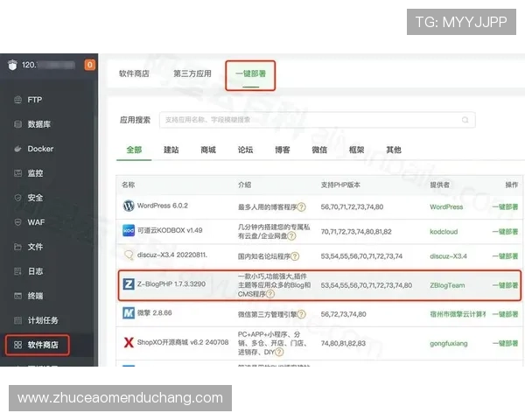This screenshot has width=525, height=420.
Task: Click the text 'Z-BlogPHP 1.7.3.3290'
Action: (171, 284)
